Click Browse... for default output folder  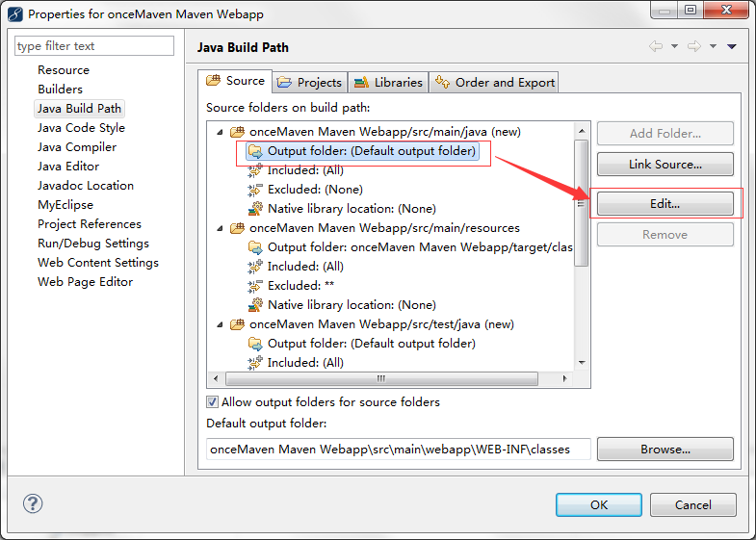[x=665, y=450]
